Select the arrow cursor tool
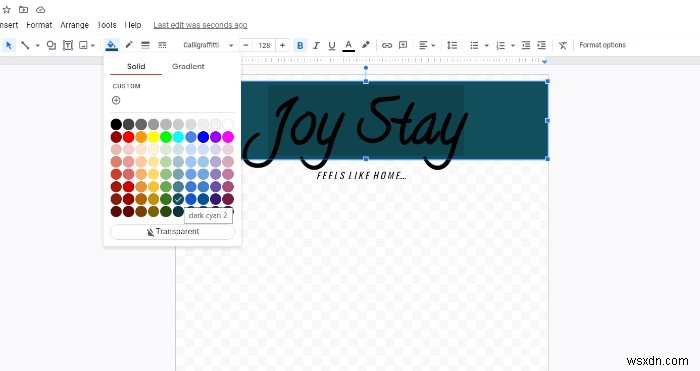 coord(8,45)
